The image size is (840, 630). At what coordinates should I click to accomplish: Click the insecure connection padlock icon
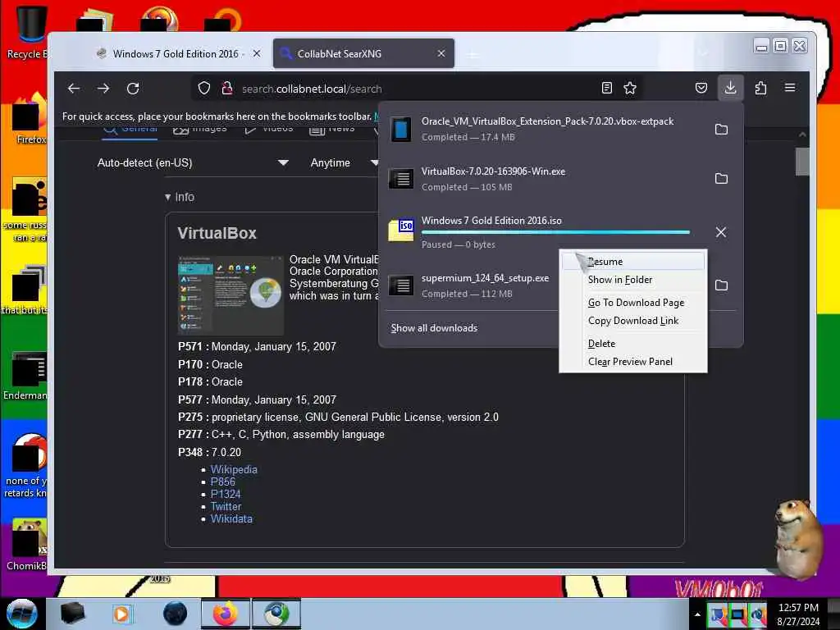(x=227, y=88)
